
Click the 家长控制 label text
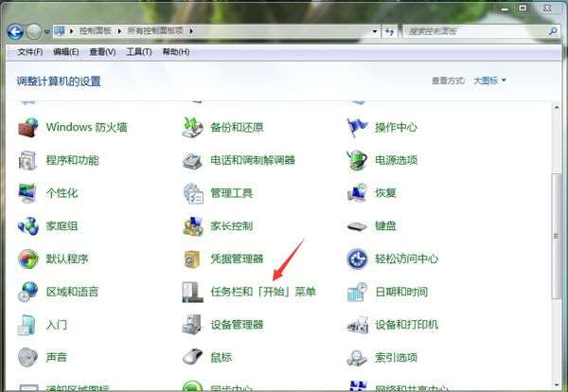pos(232,226)
